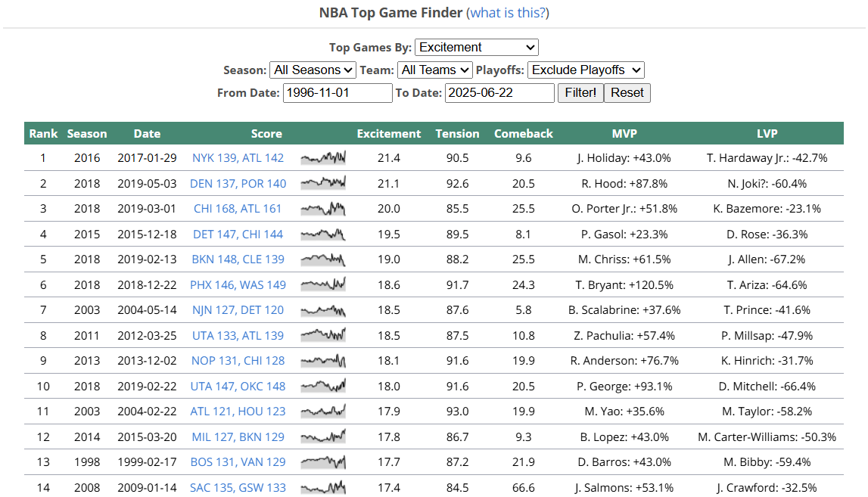
Task: Expand the Playoffs filter dropdown
Action: click(586, 70)
